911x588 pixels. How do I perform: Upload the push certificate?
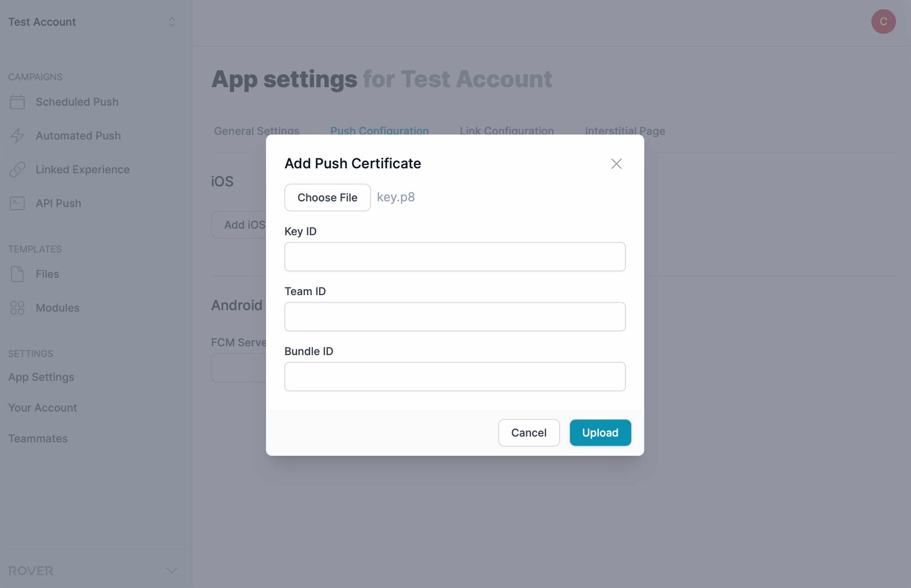point(600,432)
